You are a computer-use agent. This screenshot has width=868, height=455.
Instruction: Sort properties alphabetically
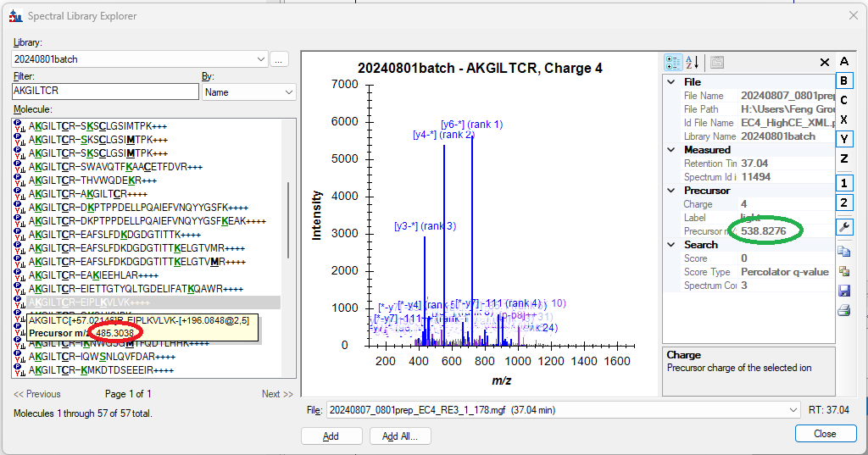pos(693,62)
